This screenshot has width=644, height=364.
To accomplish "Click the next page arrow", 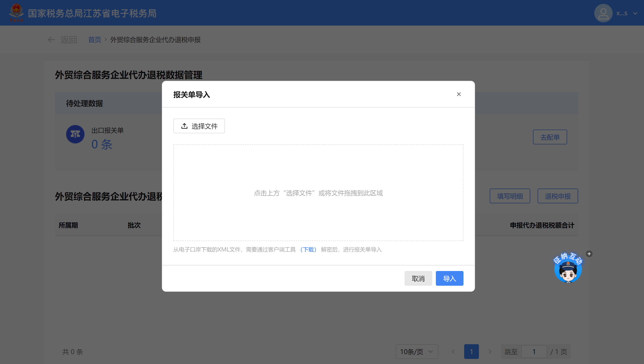I will (490, 352).
